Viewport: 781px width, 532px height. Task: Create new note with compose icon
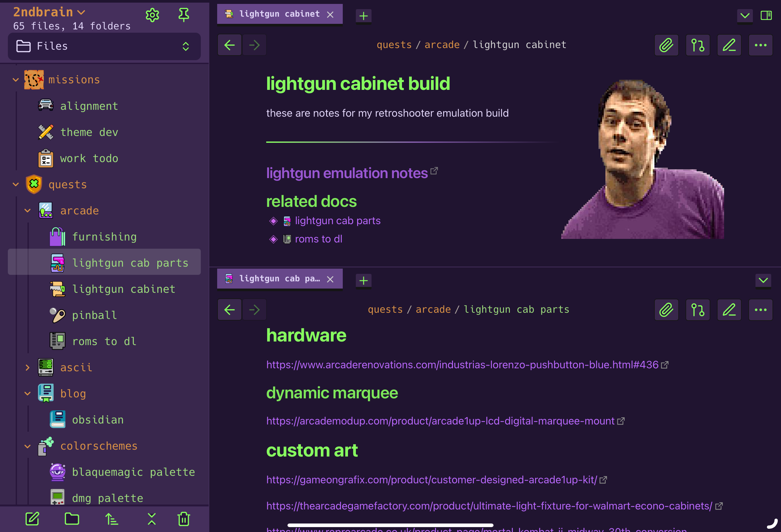33,519
